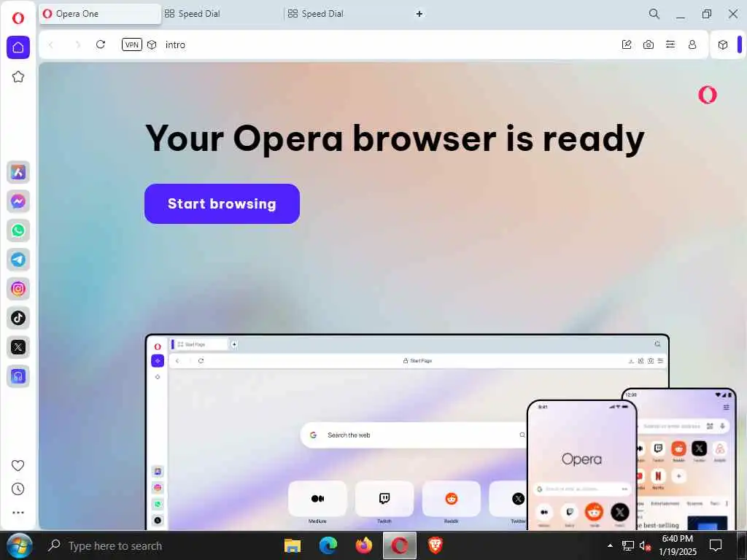
Task: Switch to the Opera One tab
Action: tap(100, 14)
